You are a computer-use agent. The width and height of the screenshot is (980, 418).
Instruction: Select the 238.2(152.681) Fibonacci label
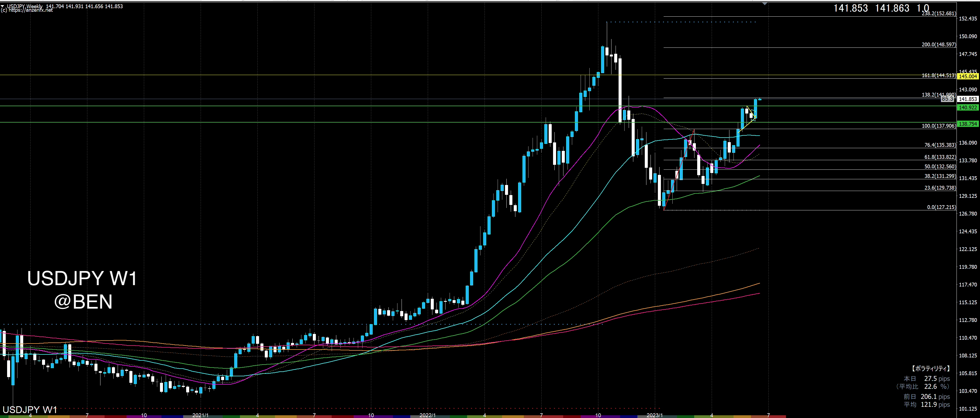pos(938,13)
